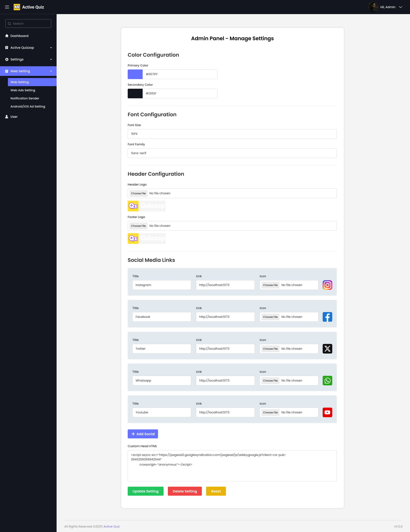Click the X Twitter icon preview
The width and height of the screenshot is (410, 532).
[x=327, y=349]
